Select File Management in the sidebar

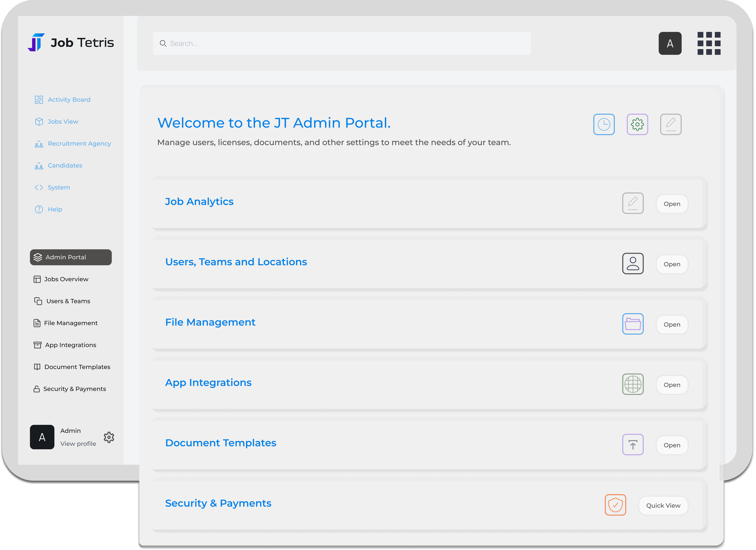(x=71, y=323)
